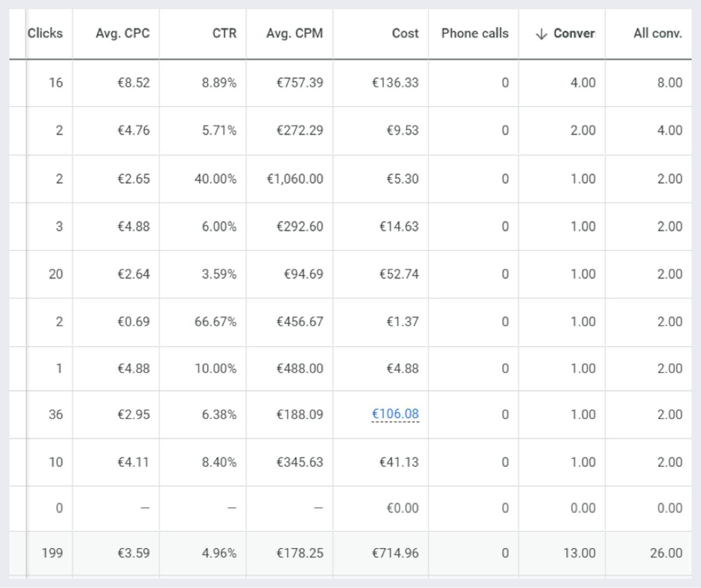The image size is (701, 588).
Task: Click the €757.39 Avg. CPM cell
Action: (300, 83)
